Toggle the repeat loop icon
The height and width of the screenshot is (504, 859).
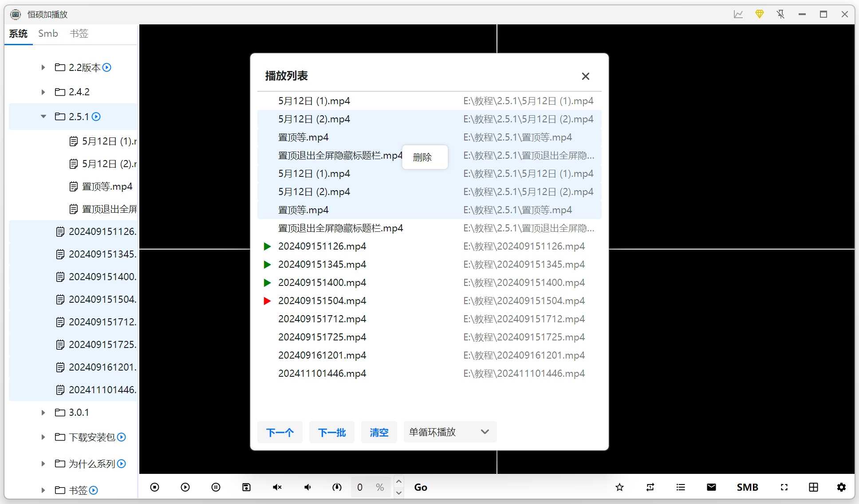pyautogui.click(x=650, y=487)
